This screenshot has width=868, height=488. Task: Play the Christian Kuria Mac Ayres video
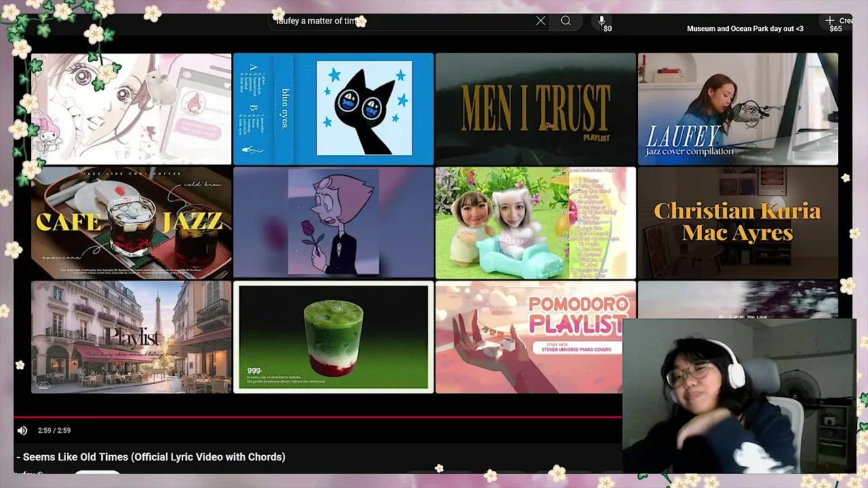coord(738,223)
